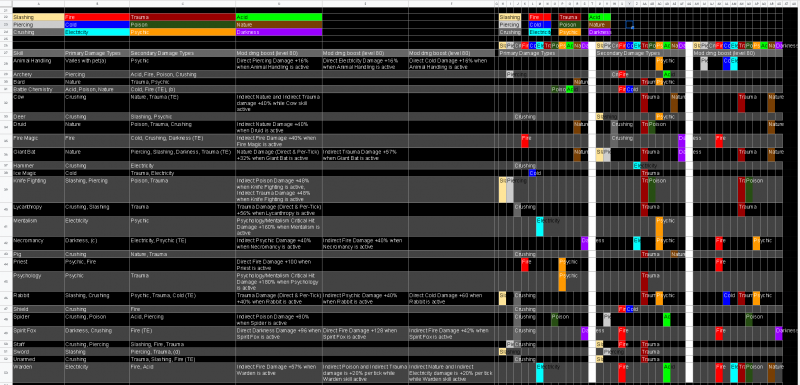Image resolution: width=800 pixels, height=385 pixels.
Task: Select the wide blue Cold legend cell
Action: coord(97,24)
